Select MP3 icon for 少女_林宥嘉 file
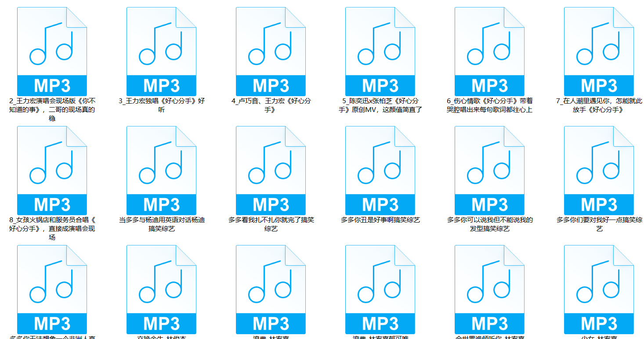644x339 pixels. point(599,289)
